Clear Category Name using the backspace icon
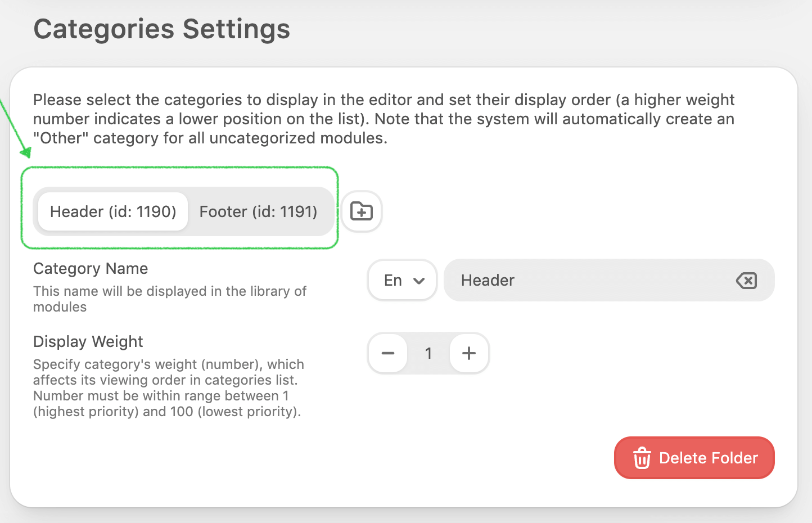Image resolution: width=812 pixels, height=523 pixels. [x=746, y=280]
